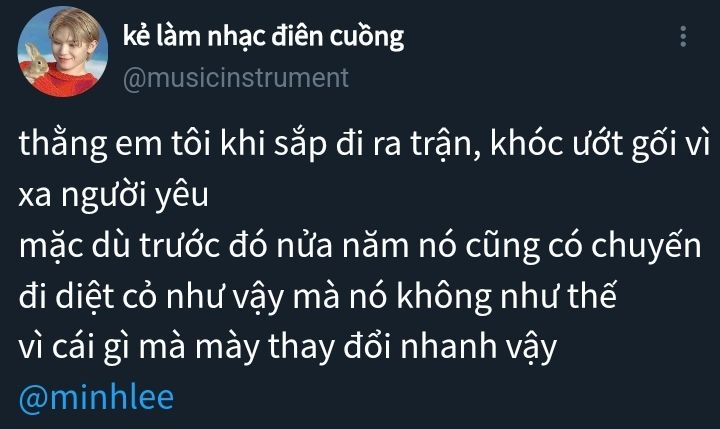The image size is (720, 429).
Task: Click the line starting mặc dù trước đó
Action: pyautogui.click(x=360, y=245)
